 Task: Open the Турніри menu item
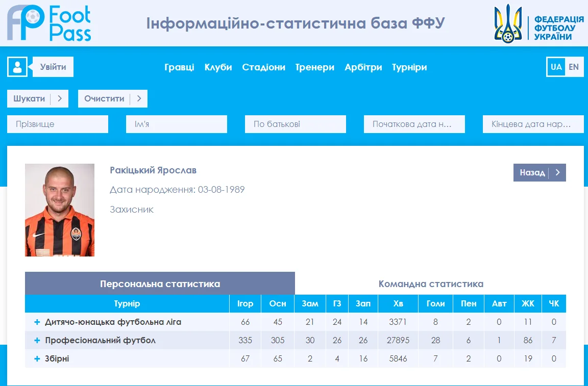(409, 67)
